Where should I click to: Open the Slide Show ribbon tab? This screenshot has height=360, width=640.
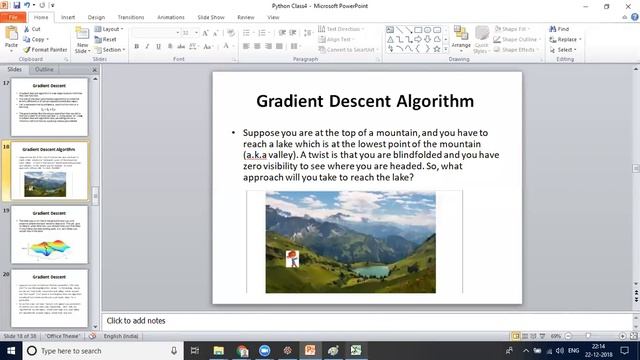pyautogui.click(x=211, y=17)
